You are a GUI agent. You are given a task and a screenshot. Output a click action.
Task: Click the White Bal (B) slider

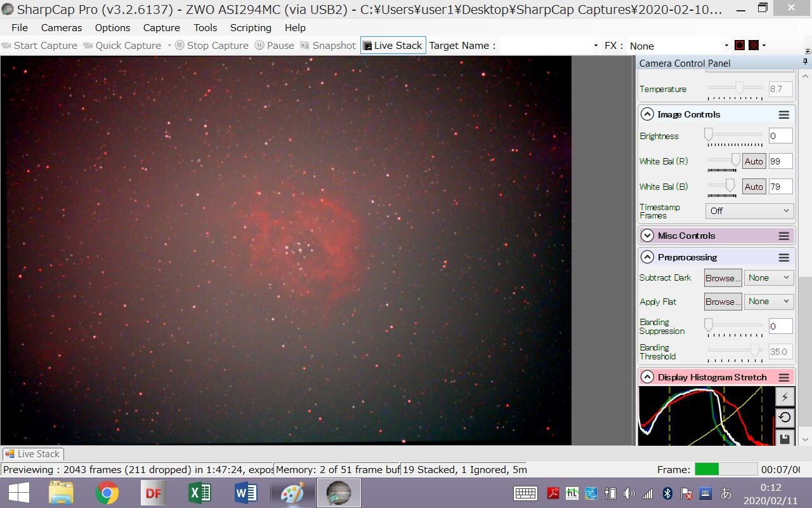(723, 186)
